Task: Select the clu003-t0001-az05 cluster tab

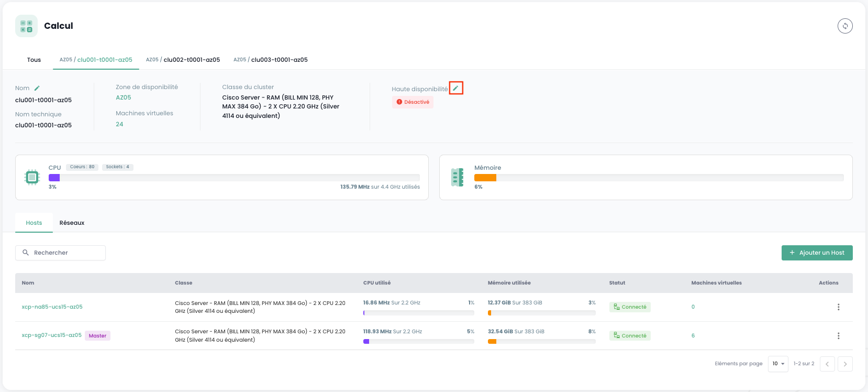Action: point(271,60)
